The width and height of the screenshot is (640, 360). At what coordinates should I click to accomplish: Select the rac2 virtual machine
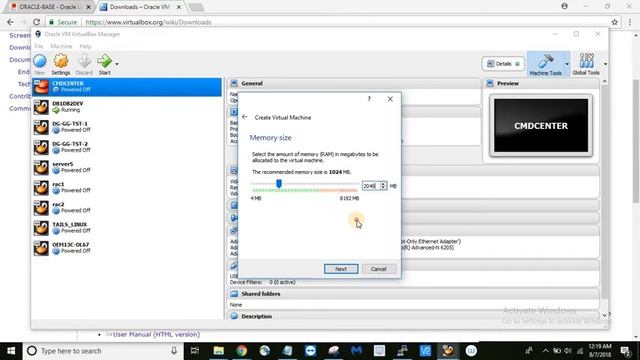pos(127,208)
